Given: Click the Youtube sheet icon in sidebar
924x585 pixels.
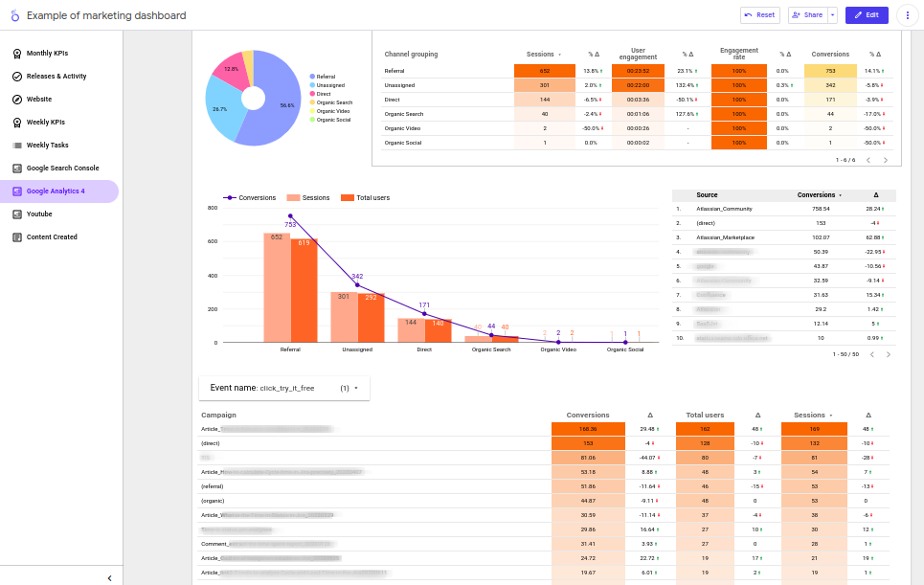Looking at the screenshot, I should (17, 214).
